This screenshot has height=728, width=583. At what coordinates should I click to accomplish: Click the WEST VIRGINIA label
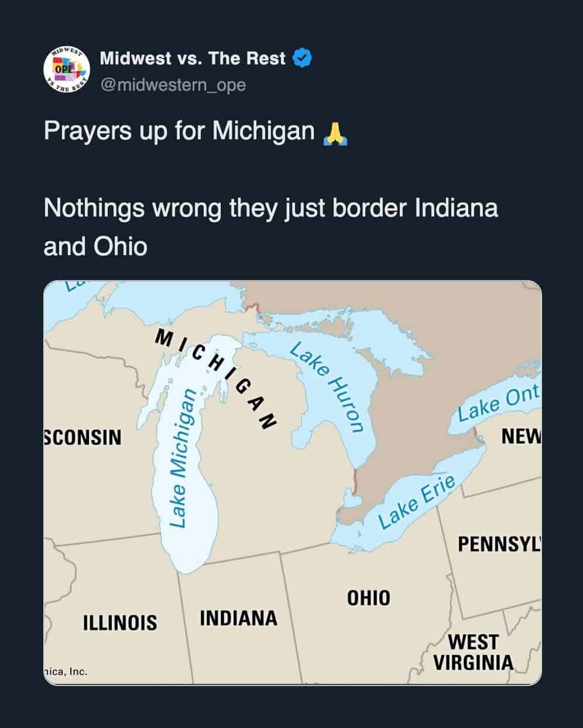(x=473, y=652)
